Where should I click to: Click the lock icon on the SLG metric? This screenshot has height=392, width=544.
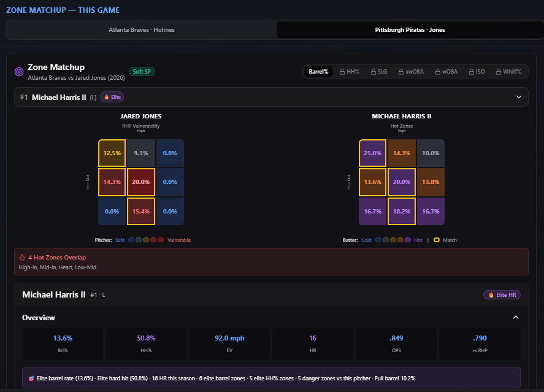tap(374, 72)
